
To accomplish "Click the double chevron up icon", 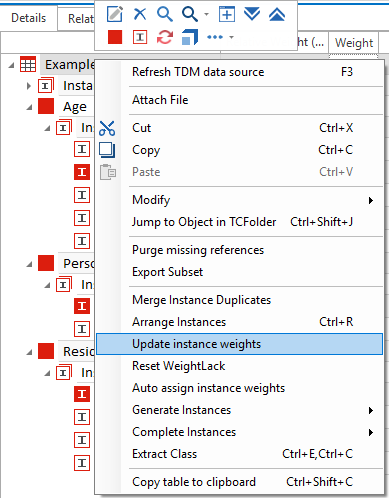I will (x=277, y=14).
